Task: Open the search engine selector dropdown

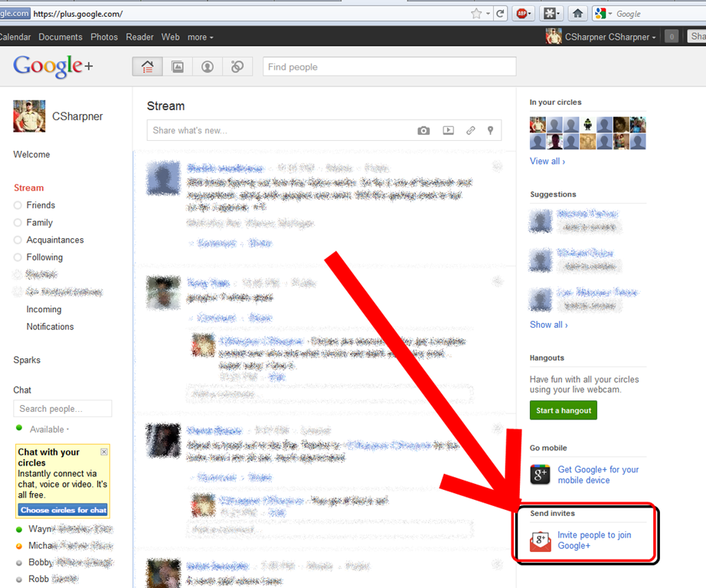Action: [610, 14]
